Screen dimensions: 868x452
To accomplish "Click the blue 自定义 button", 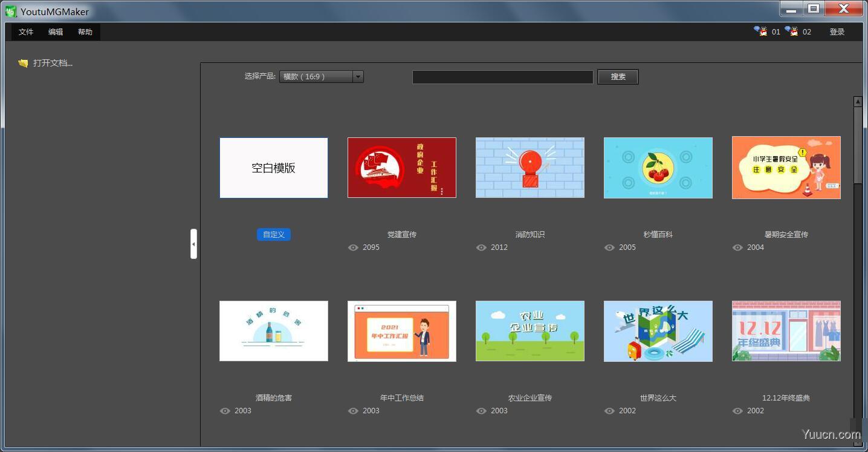I will pos(273,235).
